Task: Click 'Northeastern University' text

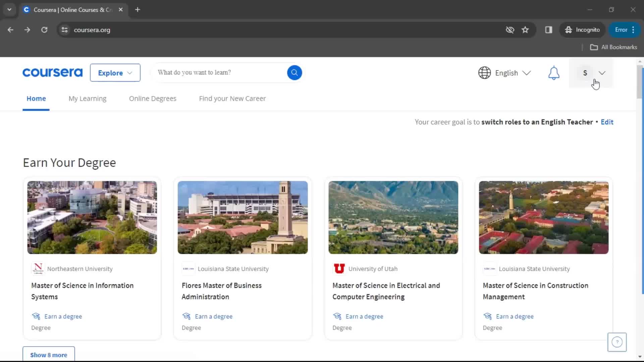Action: tap(80, 269)
